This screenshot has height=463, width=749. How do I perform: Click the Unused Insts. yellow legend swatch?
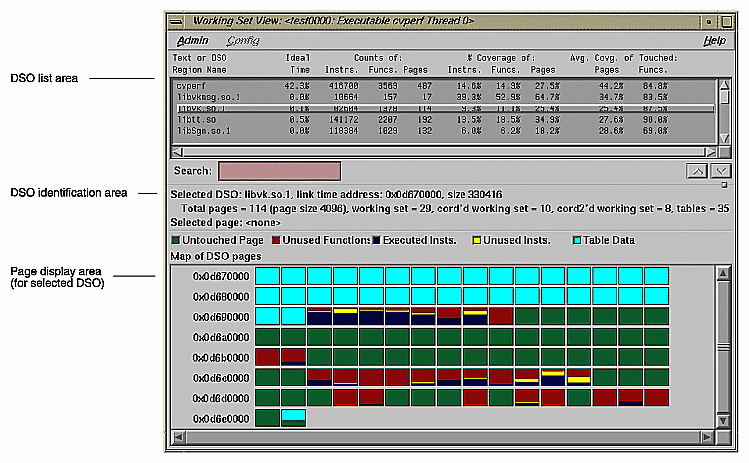tap(478, 240)
